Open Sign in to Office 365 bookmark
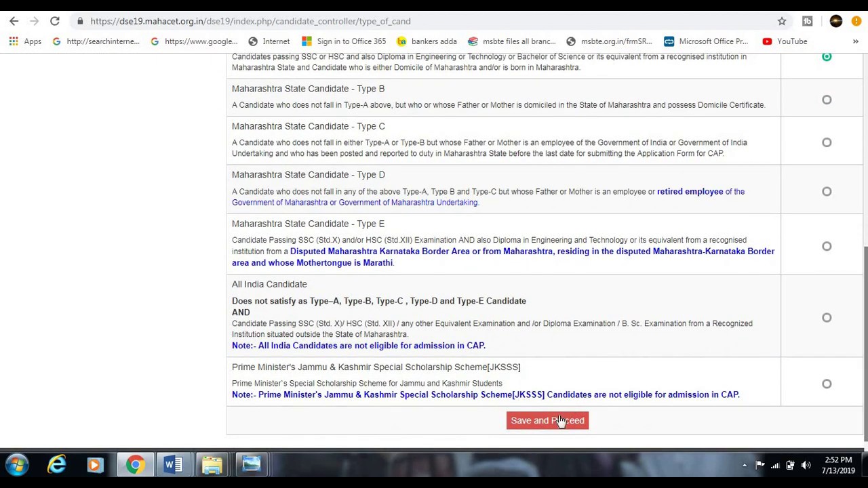The image size is (868, 488). pyautogui.click(x=344, y=41)
